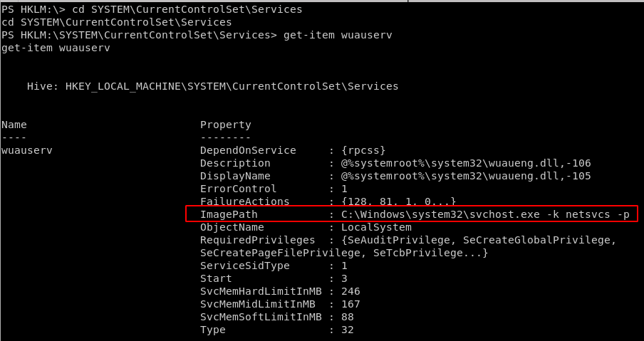Click the wuauserv name under Name column
644x341 pixels.
point(27,150)
